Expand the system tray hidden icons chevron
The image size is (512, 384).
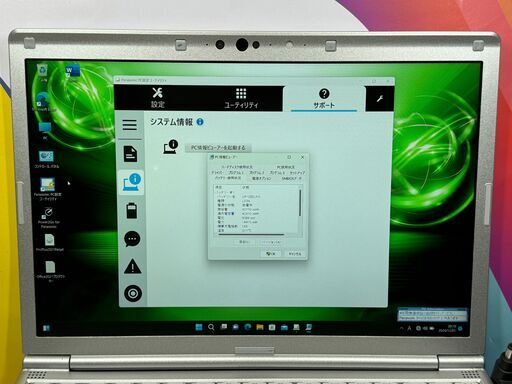pos(401,328)
